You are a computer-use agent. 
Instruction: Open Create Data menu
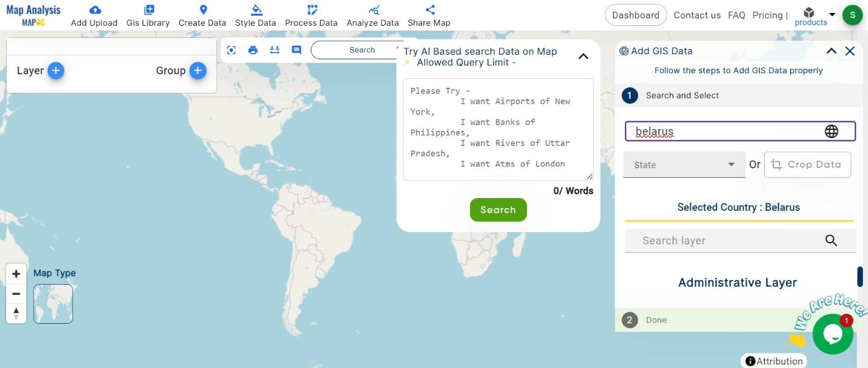202,16
